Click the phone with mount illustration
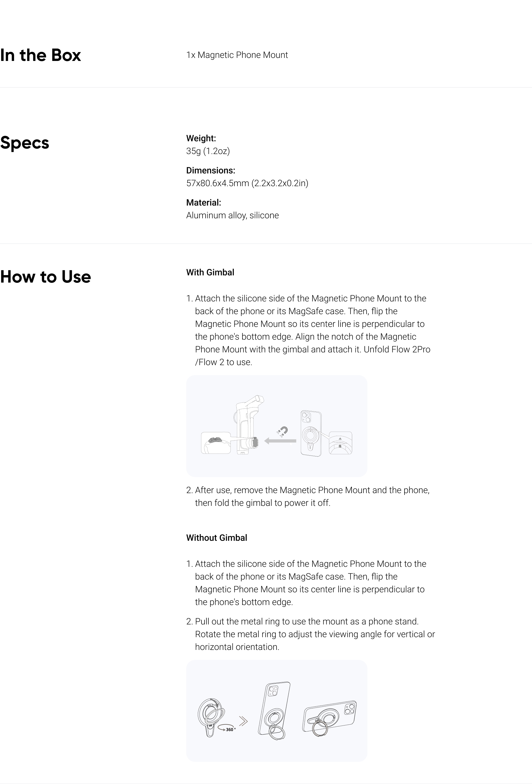 click(311, 434)
